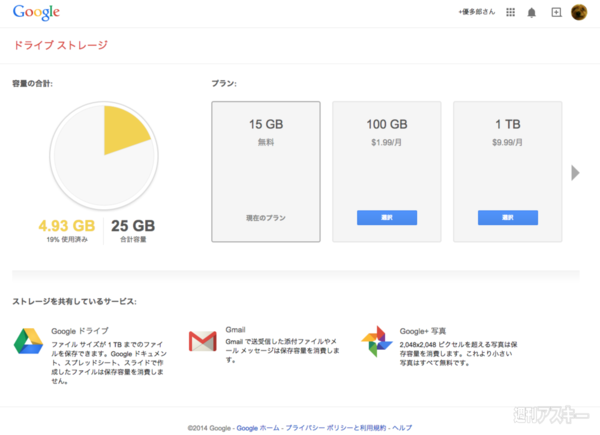
Task: Open the notifications bell
Action: 532,13
